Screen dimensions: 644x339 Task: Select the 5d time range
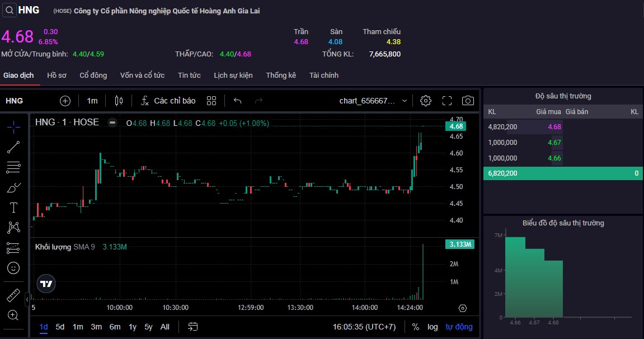60,327
